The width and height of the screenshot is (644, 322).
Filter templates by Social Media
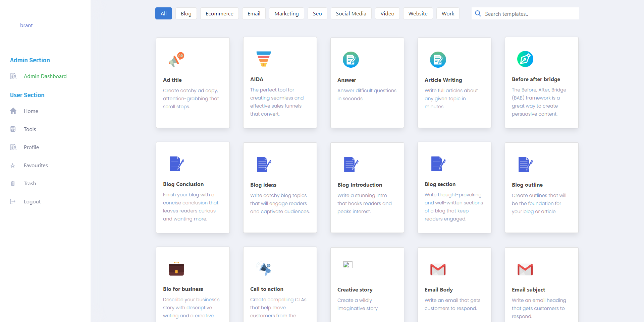351,14
